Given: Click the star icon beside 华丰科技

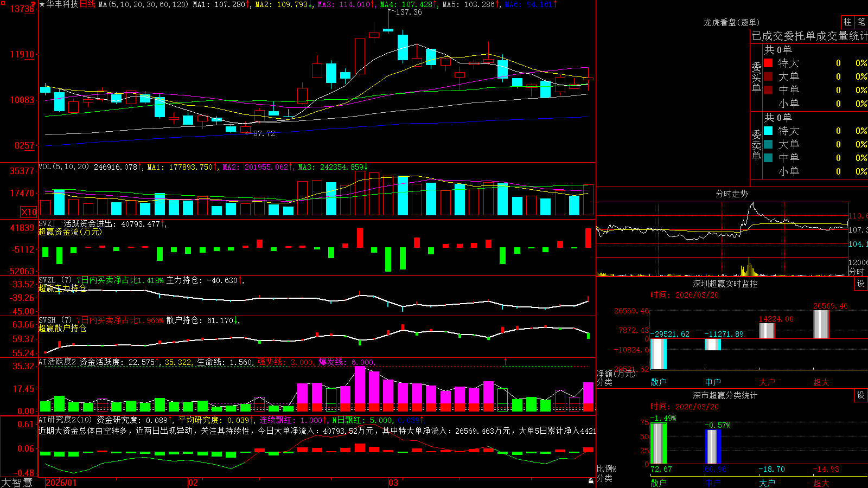Looking at the screenshot, I should coord(42,4).
